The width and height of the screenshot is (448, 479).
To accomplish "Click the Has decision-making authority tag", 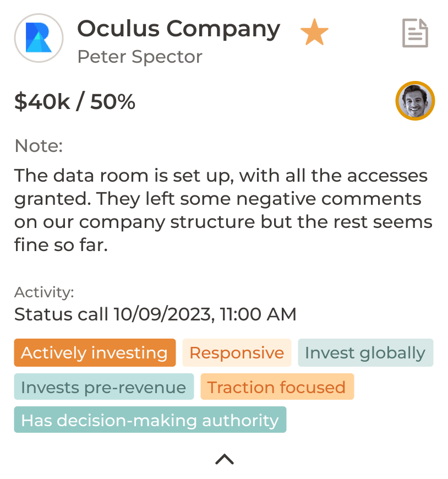I will tap(150, 420).
